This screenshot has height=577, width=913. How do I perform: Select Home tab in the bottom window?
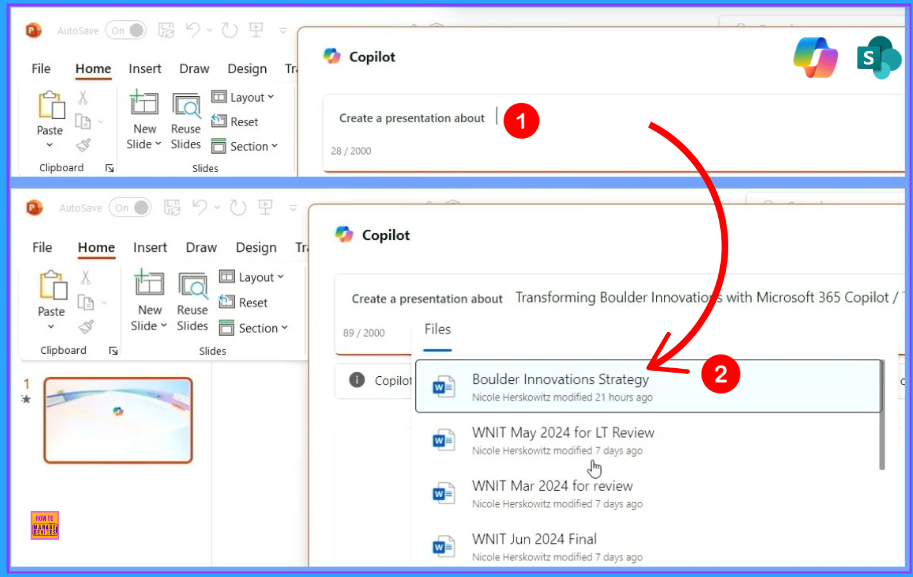pos(96,247)
